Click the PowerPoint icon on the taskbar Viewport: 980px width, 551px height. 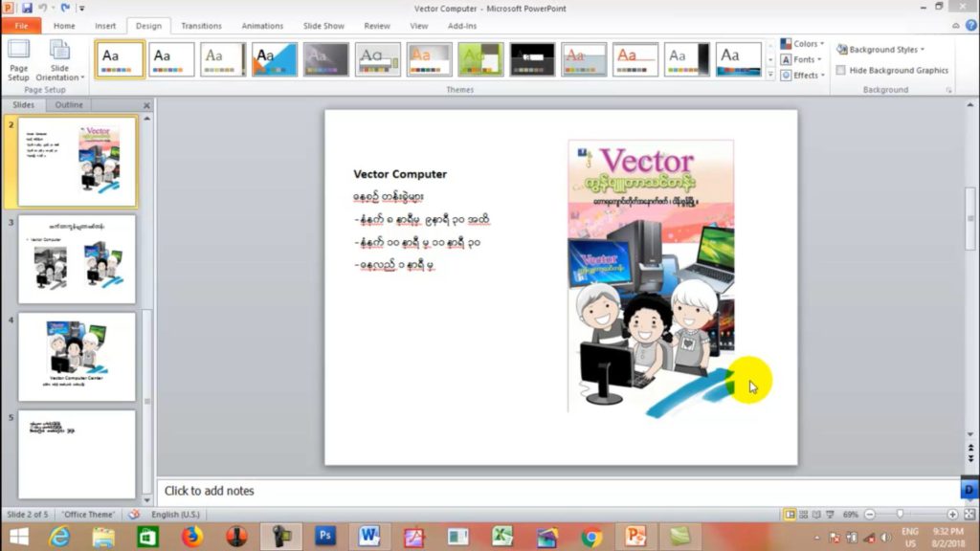tap(635, 537)
